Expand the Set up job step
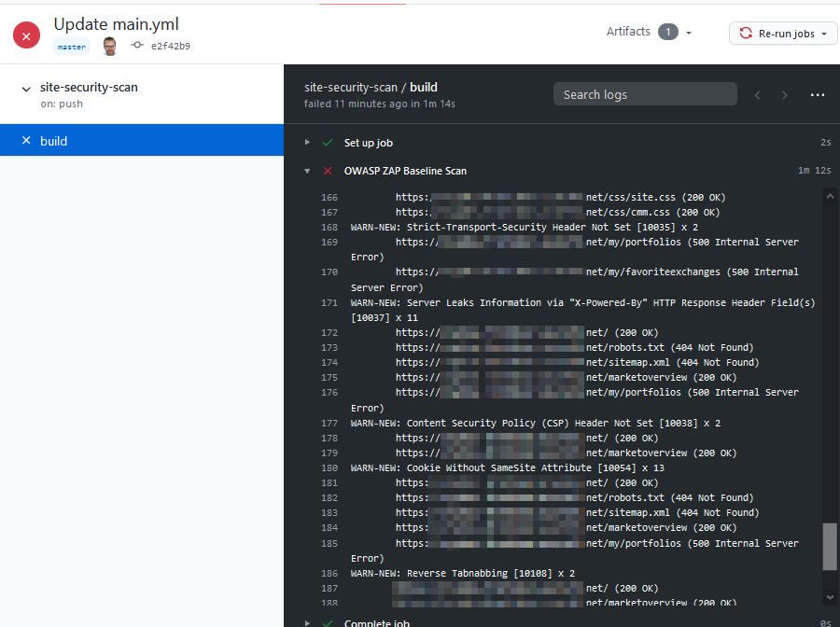Screen dimensions: 840x627 coord(307,143)
